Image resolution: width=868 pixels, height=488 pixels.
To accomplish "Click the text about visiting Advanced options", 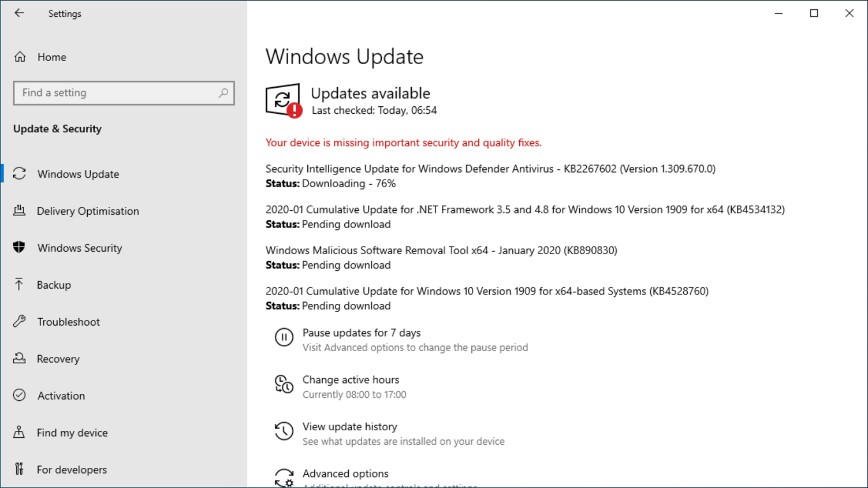I will 415,348.
